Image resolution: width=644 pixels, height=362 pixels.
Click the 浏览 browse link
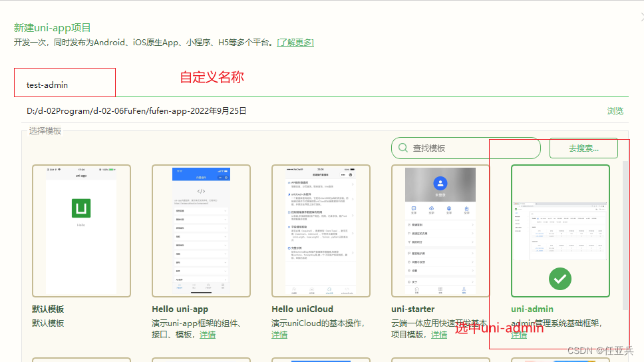pos(615,111)
